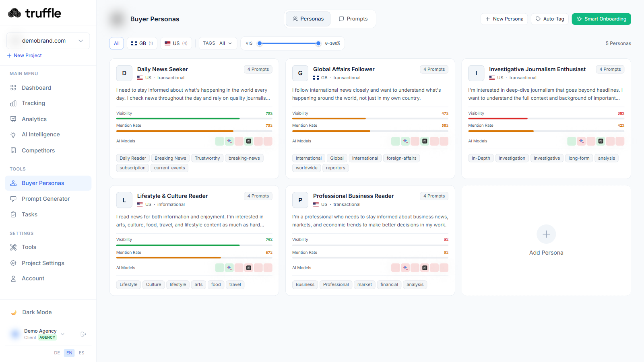Click the Auto-Tag button
644x362 pixels.
549,19
